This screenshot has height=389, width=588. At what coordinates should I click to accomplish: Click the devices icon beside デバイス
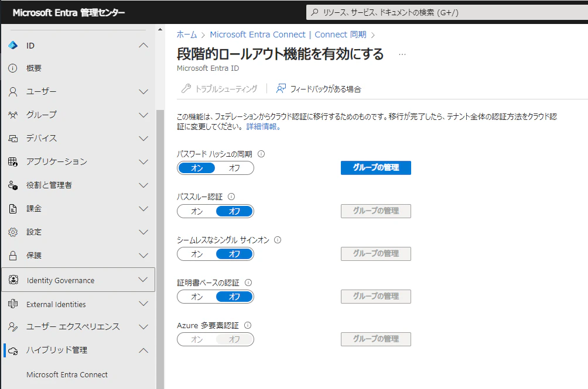point(13,139)
